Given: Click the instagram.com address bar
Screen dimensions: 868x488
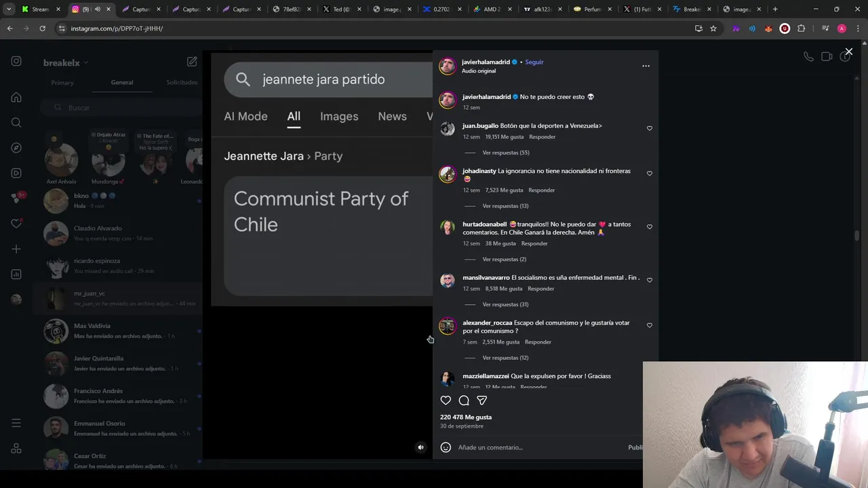Looking at the screenshot, I should (373, 28).
